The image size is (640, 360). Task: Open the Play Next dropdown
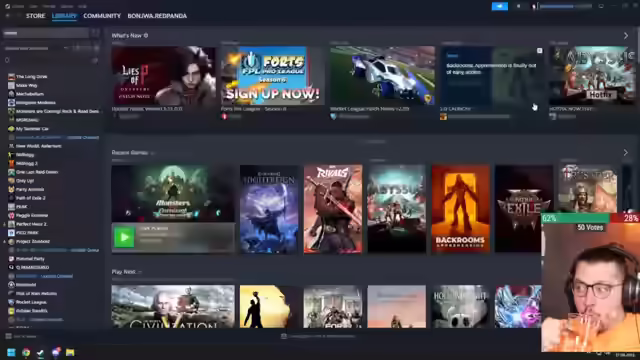tap(140, 272)
